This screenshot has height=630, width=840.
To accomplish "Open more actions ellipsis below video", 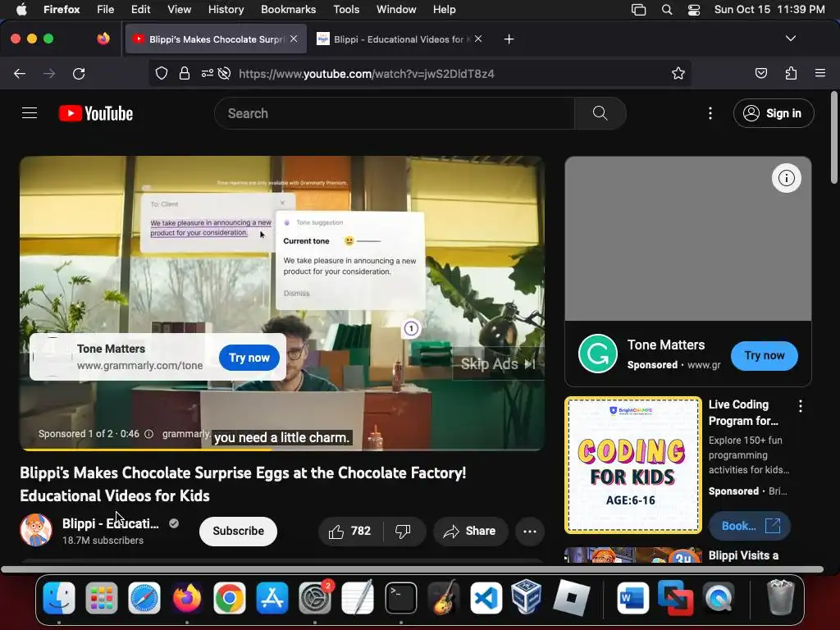I will coord(529,531).
